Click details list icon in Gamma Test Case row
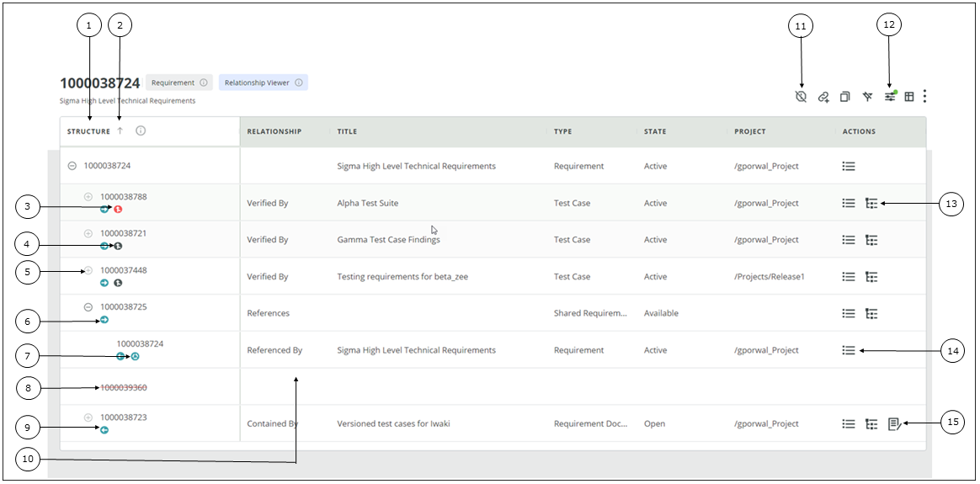 848,239
